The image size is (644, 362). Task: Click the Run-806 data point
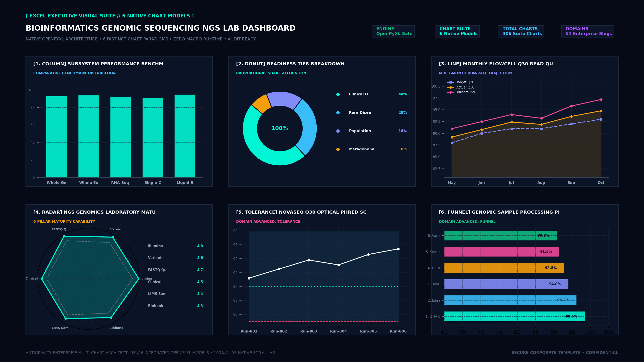click(398, 249)
